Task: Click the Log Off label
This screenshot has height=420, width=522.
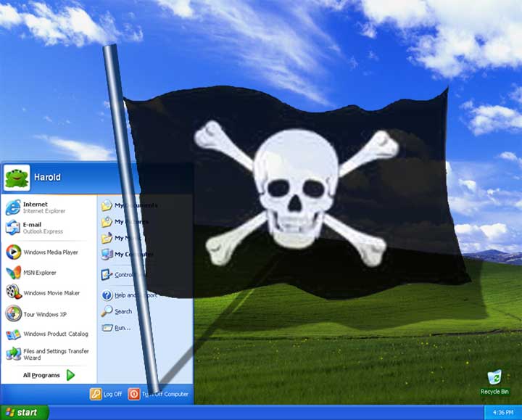Action: (112, 394)
